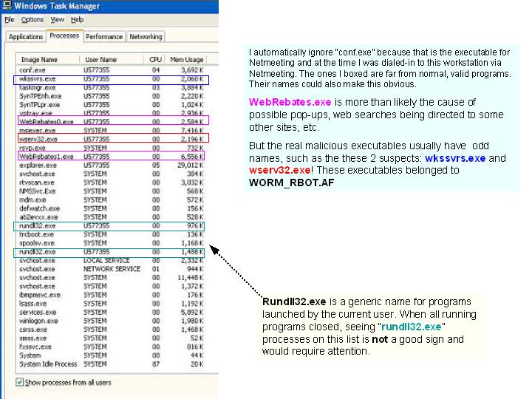This screenshot has width=532, height=399.
Task: Select the Processes tab
Action: click(64, 35)
